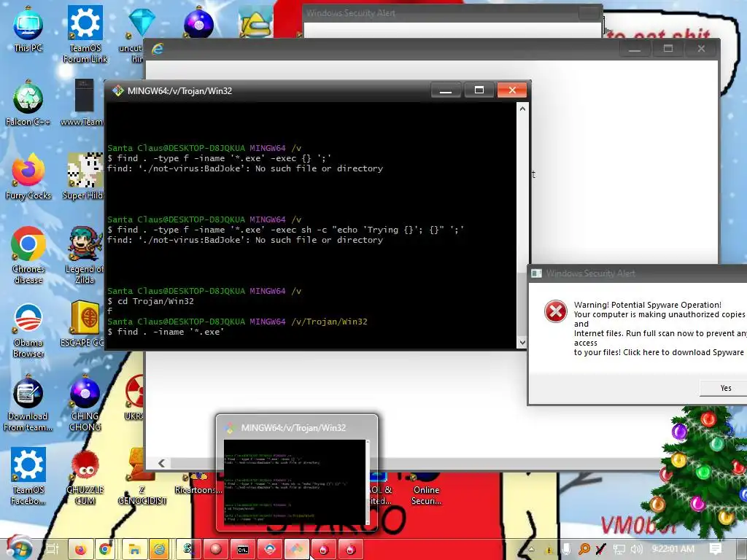Open the network icon in system tray
The height and width of the screenshot is (560, 747).
(619, 549)
